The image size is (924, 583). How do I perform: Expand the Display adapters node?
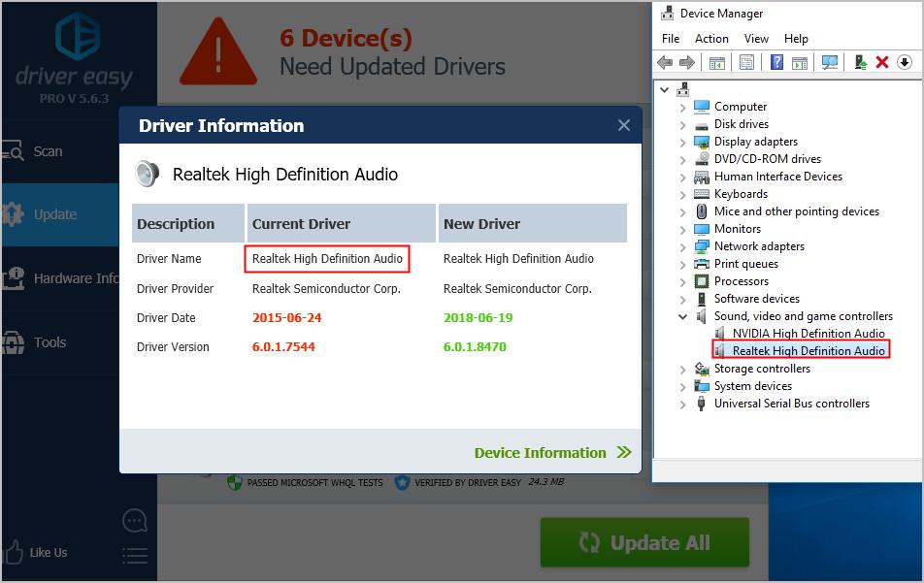click(x=683, y=141)
